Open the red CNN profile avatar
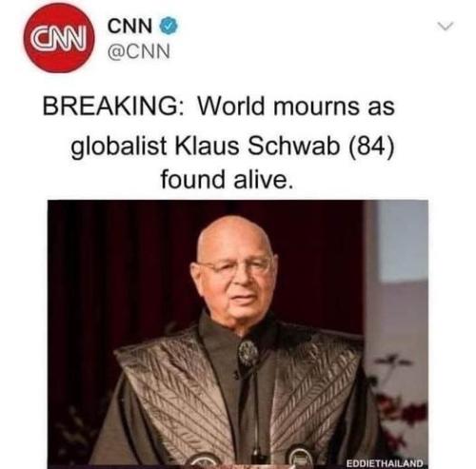 [x=59, y=38]
